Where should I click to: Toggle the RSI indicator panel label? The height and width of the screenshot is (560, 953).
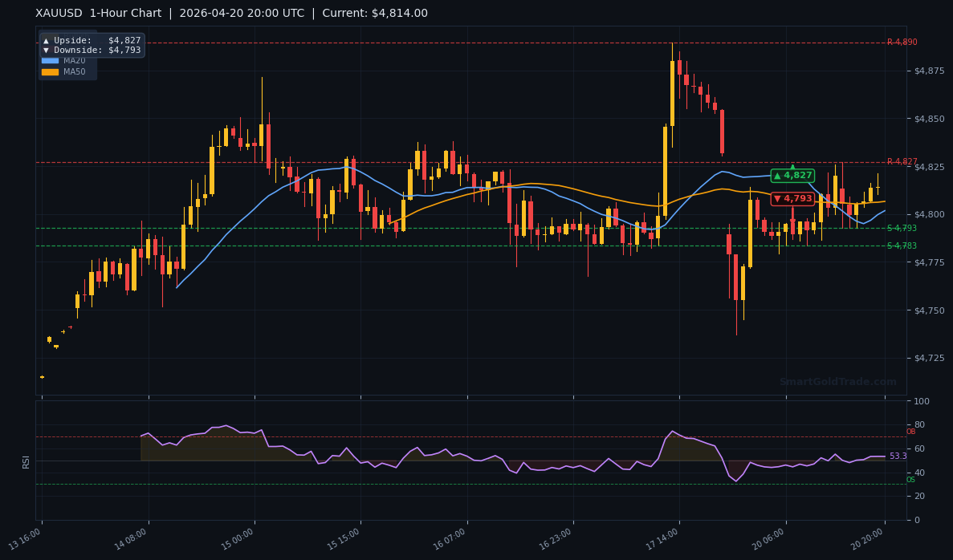[26, 461]
